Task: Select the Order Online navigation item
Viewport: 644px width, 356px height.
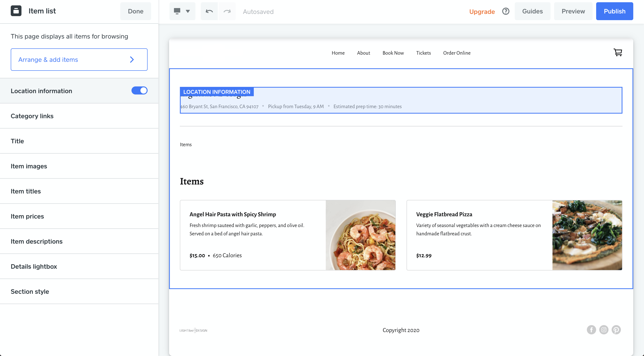Action: (x=457, y=53)
